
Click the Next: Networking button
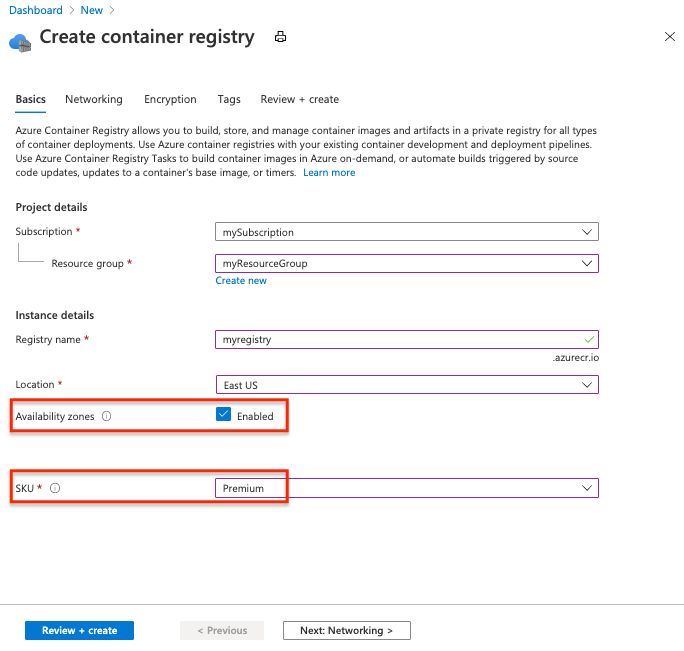point(347,631)
